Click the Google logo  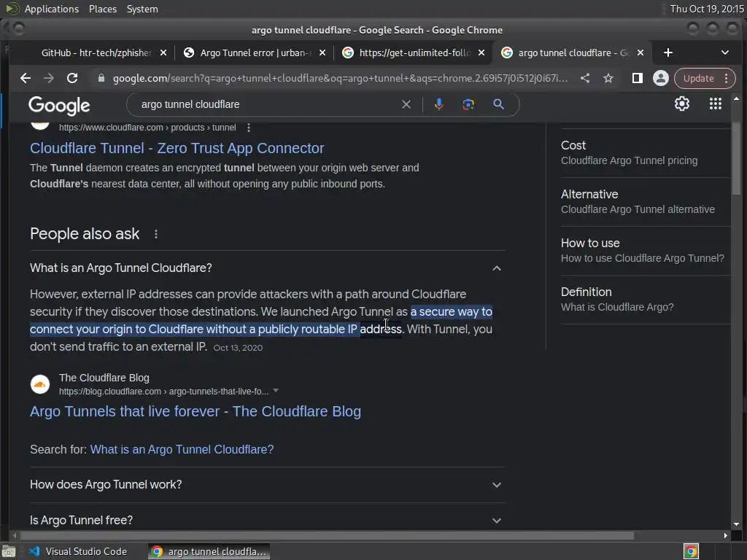(59, 106)
